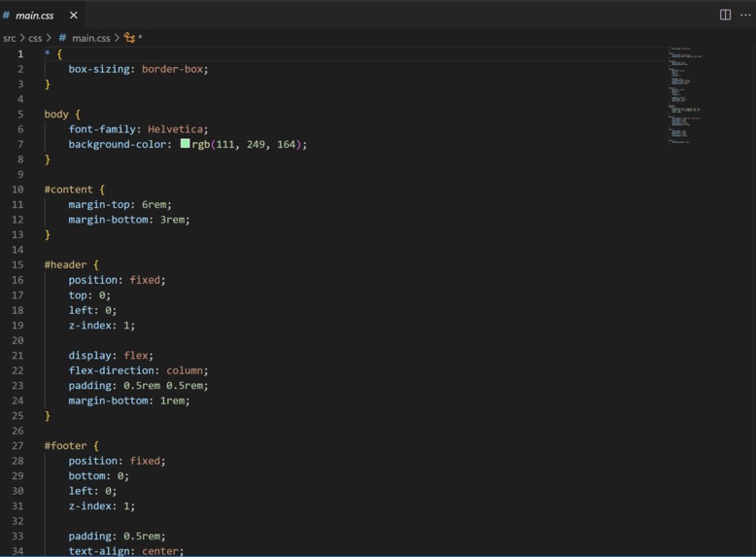The image size is (756, 557).
Task: Click line number 27 in the gutter
Action: [17, 445]
